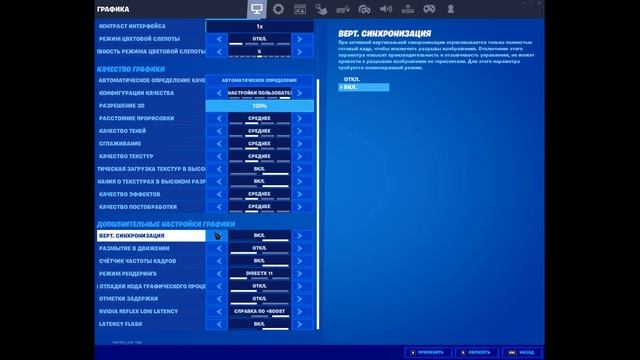Screen dimensions: 640x360
Task: Select Откл. option for Верт. синхронизация
Action: coord(352,79)
